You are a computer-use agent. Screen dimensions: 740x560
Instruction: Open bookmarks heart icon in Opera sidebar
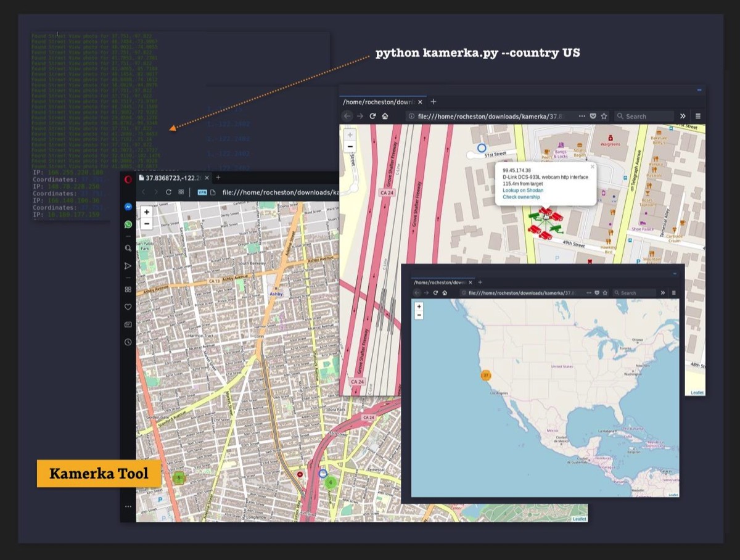point(128,307)
